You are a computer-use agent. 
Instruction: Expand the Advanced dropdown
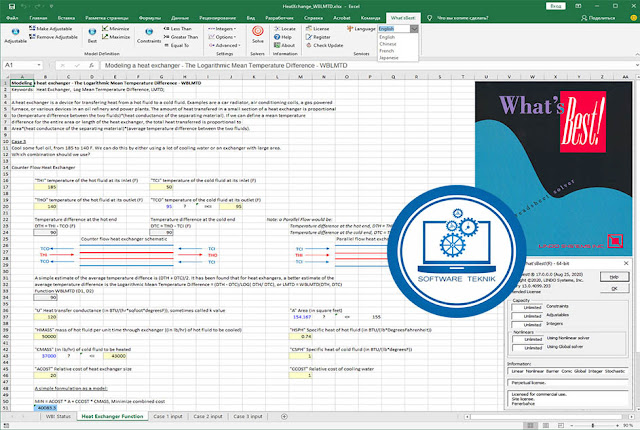[224, 45]
